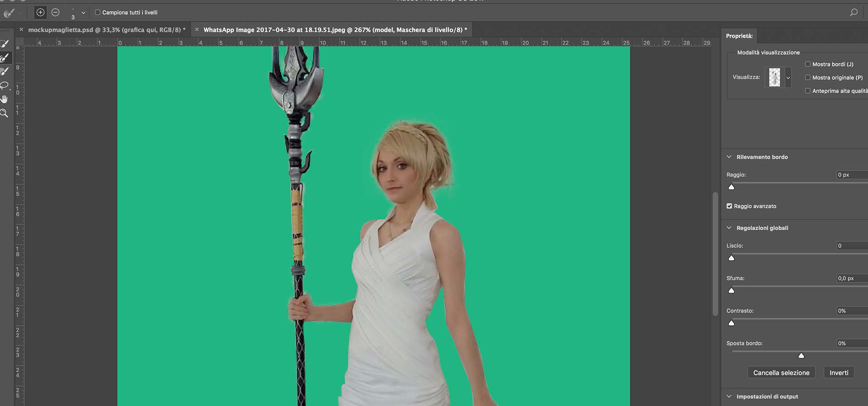This screenshot has width=868, height=406.
Task: Close the WhatsApp Image document tab
Action: (197, 29)
